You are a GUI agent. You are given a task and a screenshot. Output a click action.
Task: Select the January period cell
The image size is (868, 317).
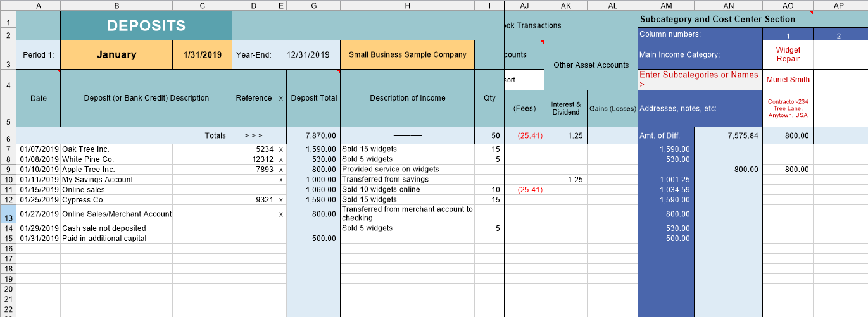(116, 54)
